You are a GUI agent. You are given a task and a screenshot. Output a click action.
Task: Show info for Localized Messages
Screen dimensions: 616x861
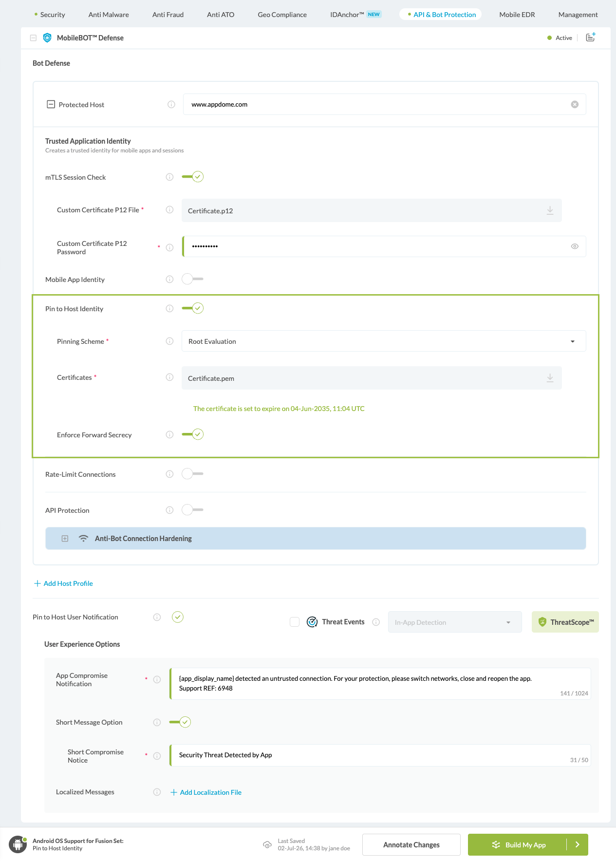point(157,792)
